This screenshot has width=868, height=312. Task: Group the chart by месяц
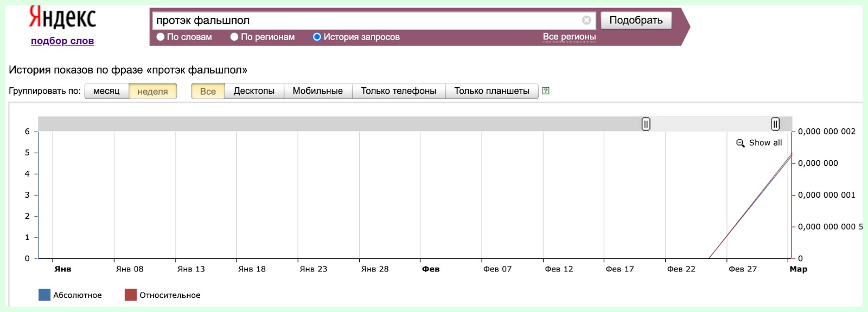[x=106, y=91]
